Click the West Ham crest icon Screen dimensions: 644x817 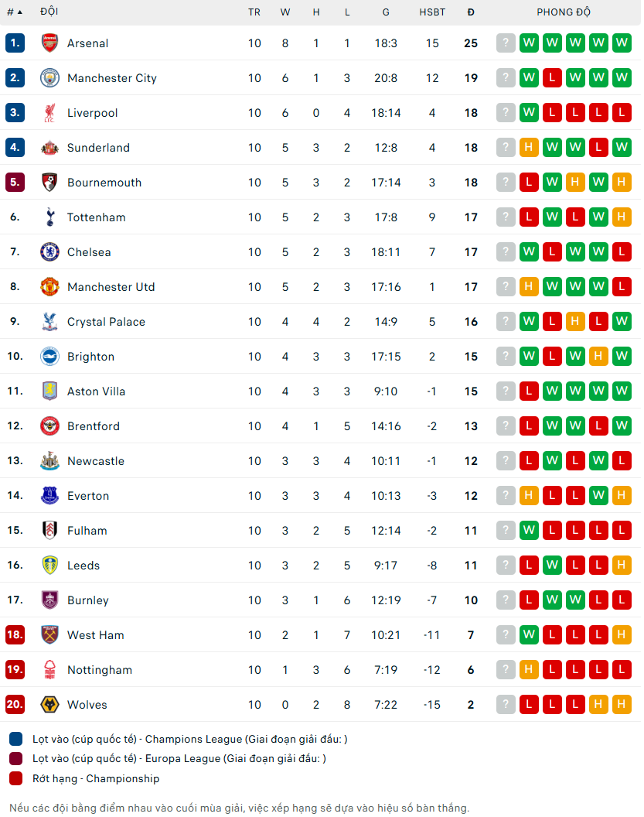tap(49, 635)
